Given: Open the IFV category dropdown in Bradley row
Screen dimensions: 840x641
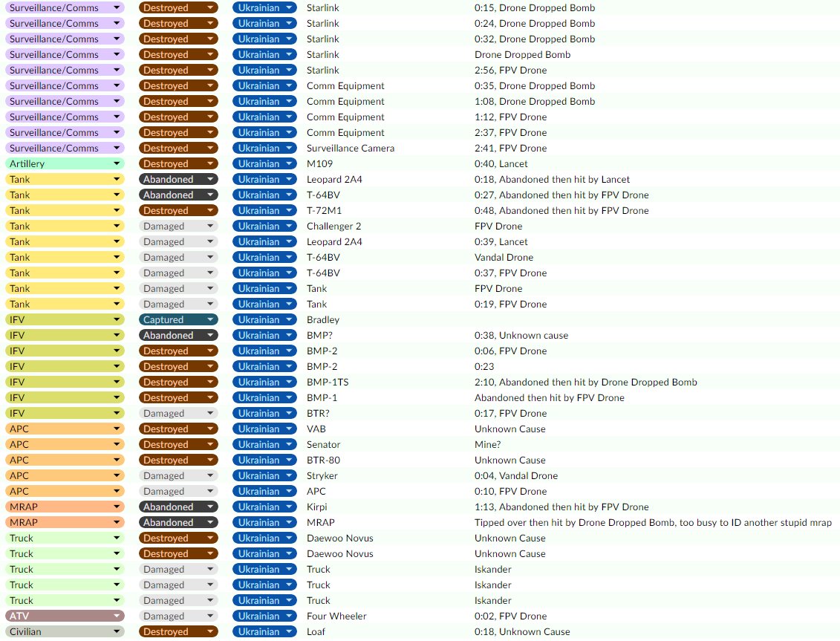Looking at the screenshot, I should pyautogui.click(x=65, y=319).
